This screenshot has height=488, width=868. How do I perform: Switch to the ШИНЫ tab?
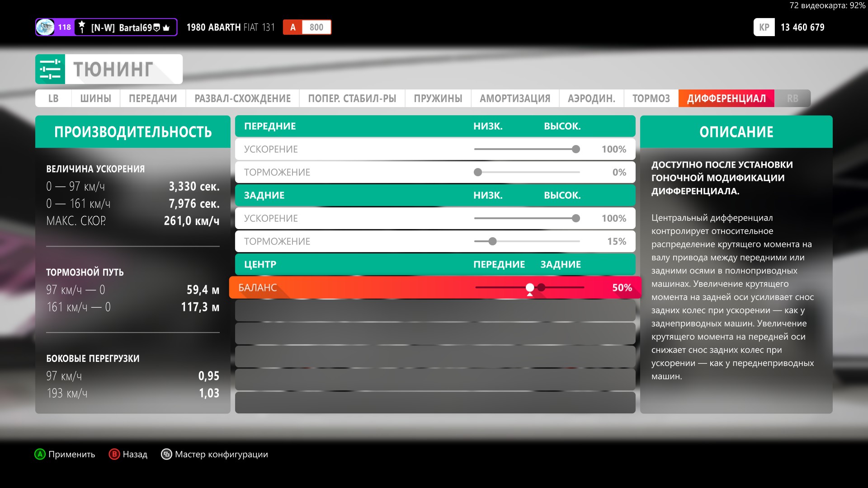pyautogui.click(x=95, y=99)
